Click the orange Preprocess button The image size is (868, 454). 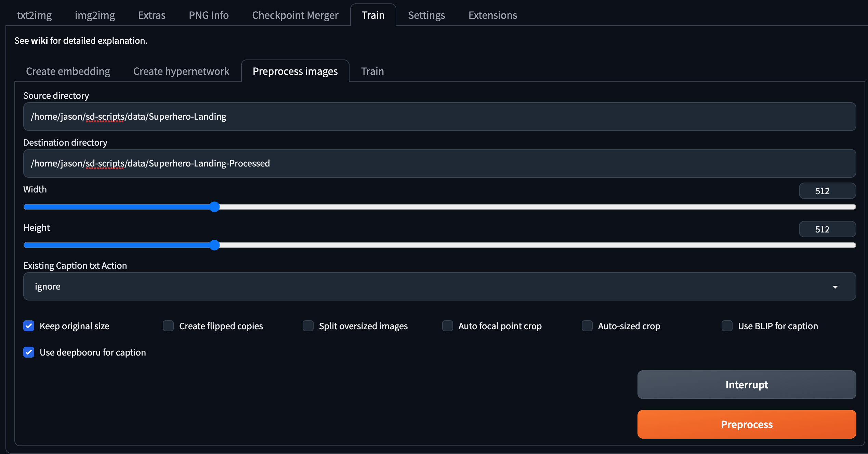coord(747,424)
